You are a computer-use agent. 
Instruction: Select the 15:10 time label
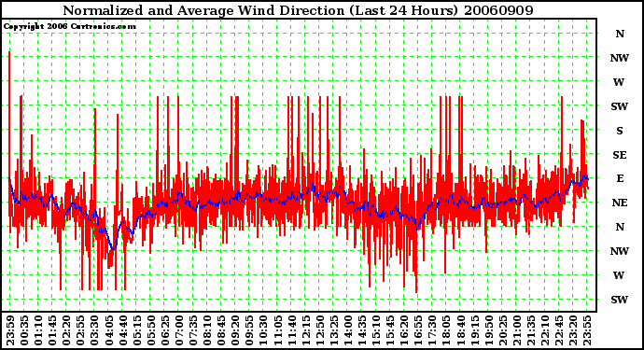coord(376,330)
